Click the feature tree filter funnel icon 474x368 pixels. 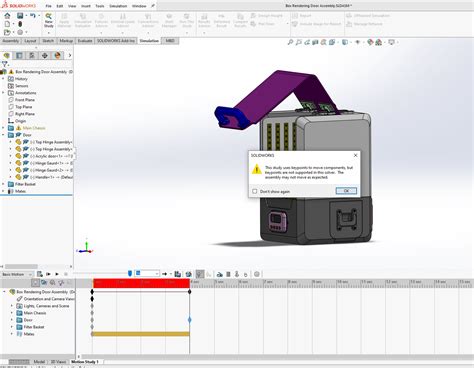5,64
